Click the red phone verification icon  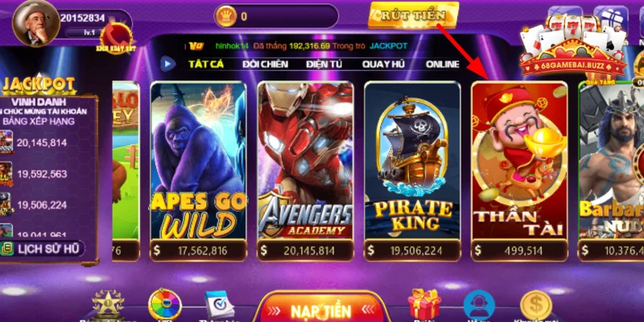pos(116,38)
